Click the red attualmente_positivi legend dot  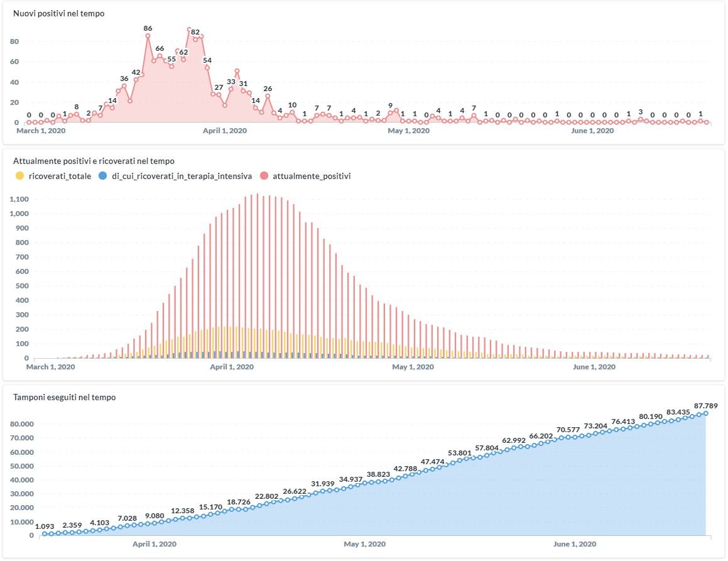coord(264,177)
